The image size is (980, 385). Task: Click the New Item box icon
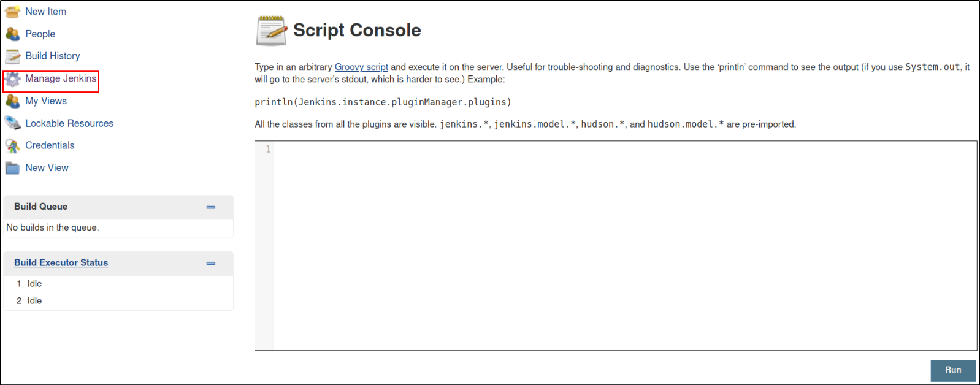(12, 12)
